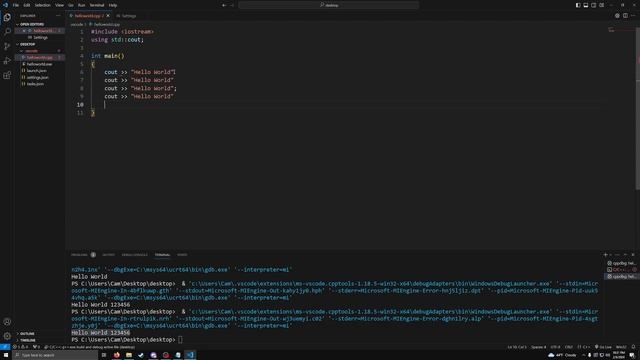Open the Source Control view
Image resolution: width=640 pixels, height=360 pixels.
7,46
